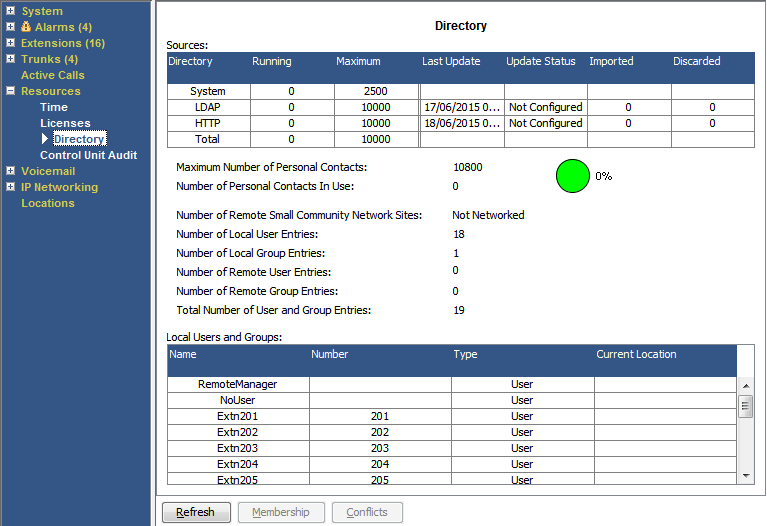Click the Membership button
Screen dimensions: 767x526
coord(281,512)
